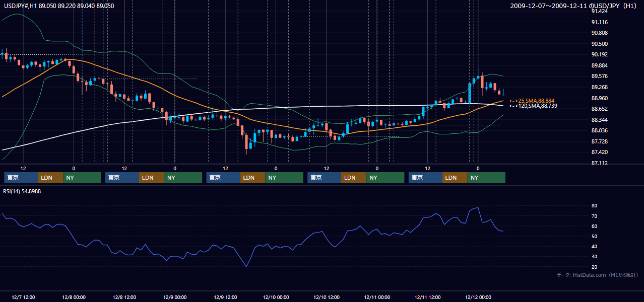Select the RSI scale value 20
The image size is (644, 302).
coord(594,267)
